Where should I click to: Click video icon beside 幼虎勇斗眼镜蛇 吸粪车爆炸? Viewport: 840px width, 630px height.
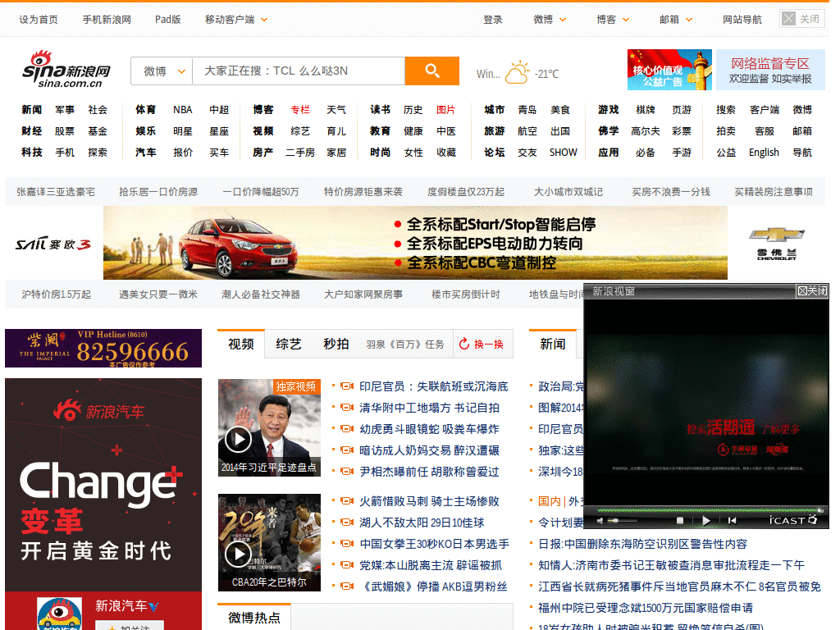tap(347, 429)
